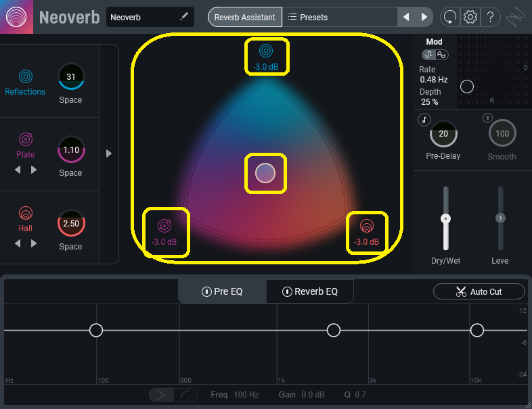The width and height of the screenshot is (532, 409).
Task: Click the Plate reverb icon in left panel
Action: tap(25, 139)
